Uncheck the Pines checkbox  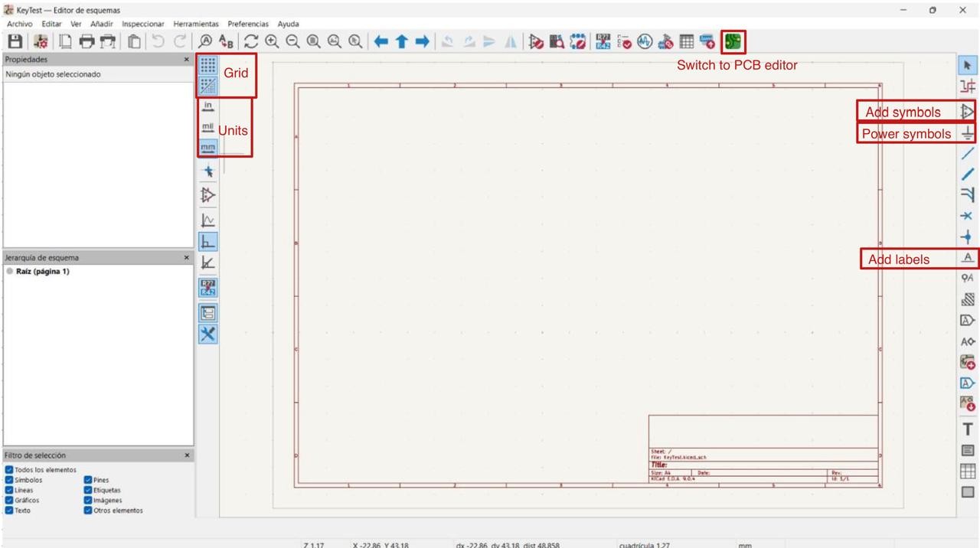88,480
